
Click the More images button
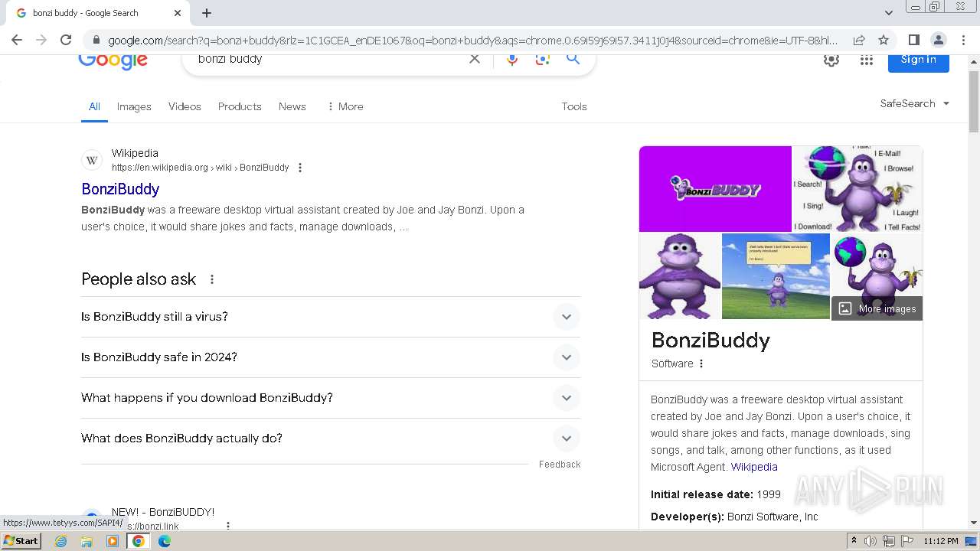877,308
